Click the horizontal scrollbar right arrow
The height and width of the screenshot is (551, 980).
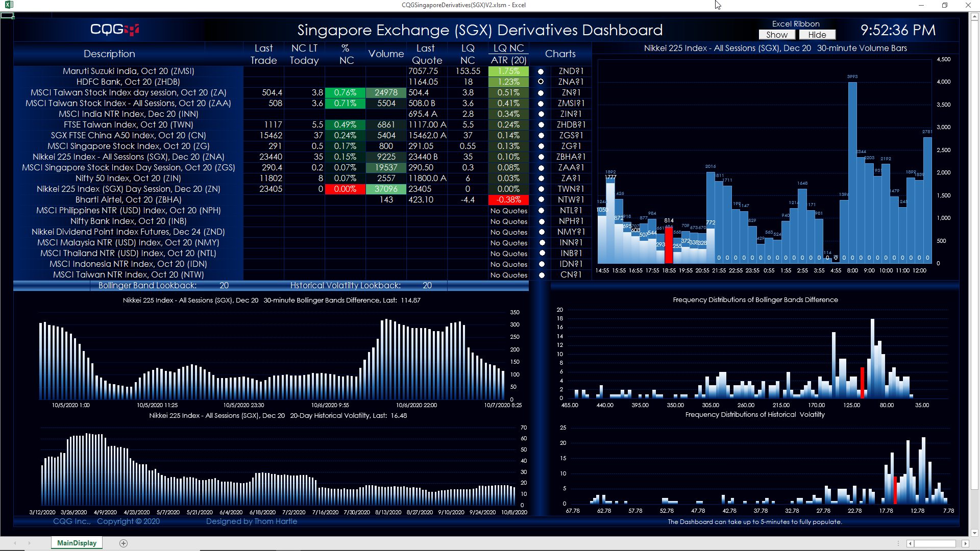[965, 544]
